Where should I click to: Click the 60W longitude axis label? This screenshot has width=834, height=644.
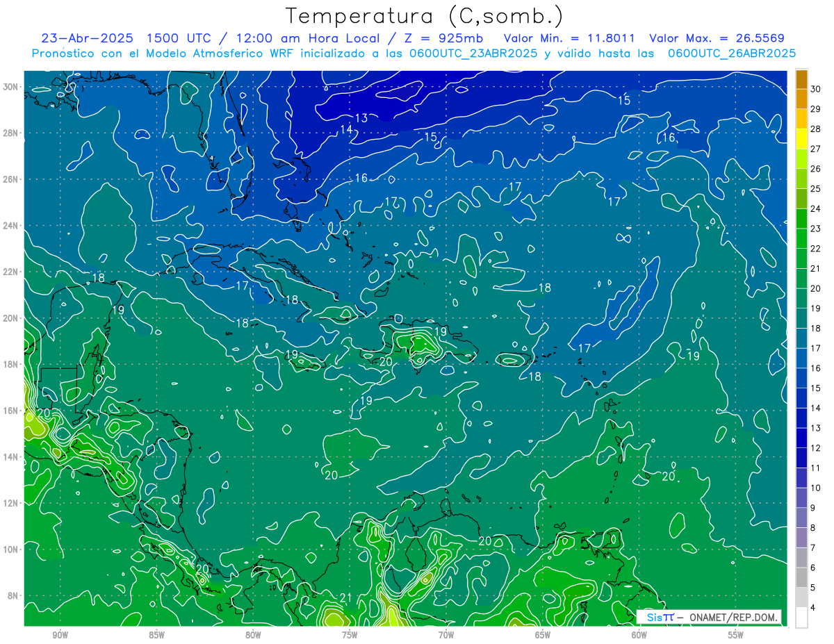click(639, 634)
